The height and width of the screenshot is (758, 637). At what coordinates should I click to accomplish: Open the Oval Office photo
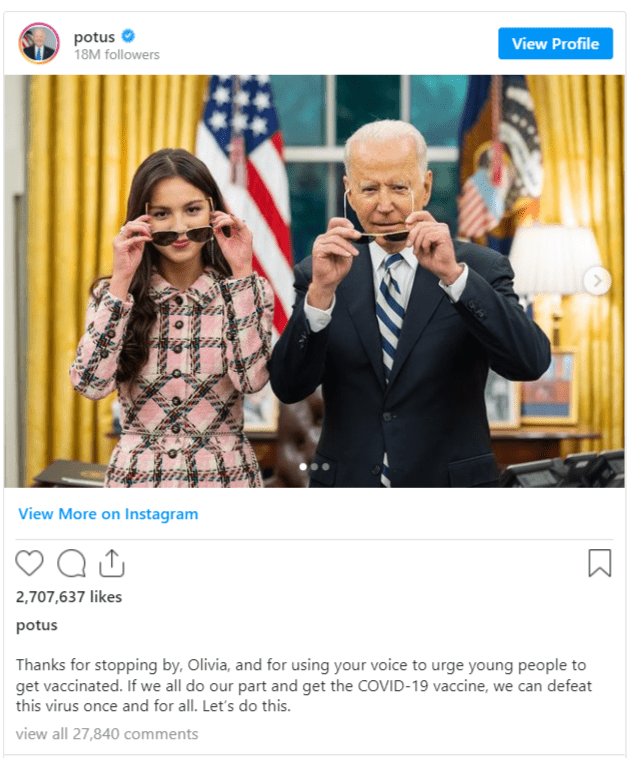tap(314, 281)
